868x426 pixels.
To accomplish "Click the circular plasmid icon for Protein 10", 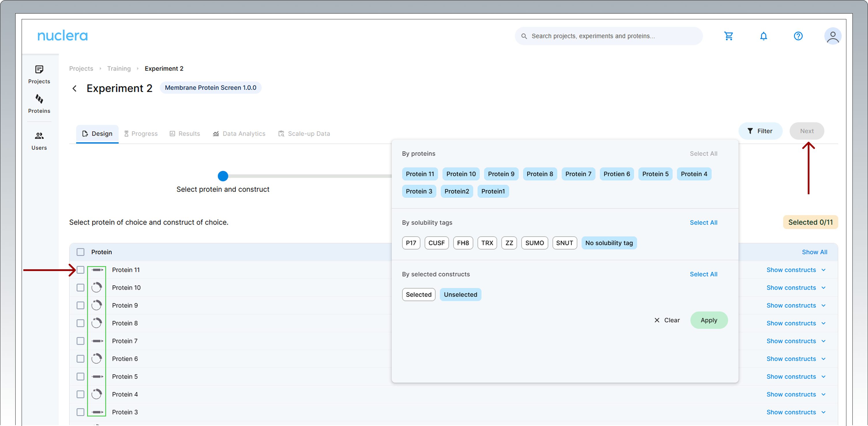I will pyautogui.click(x=97, y=287).
